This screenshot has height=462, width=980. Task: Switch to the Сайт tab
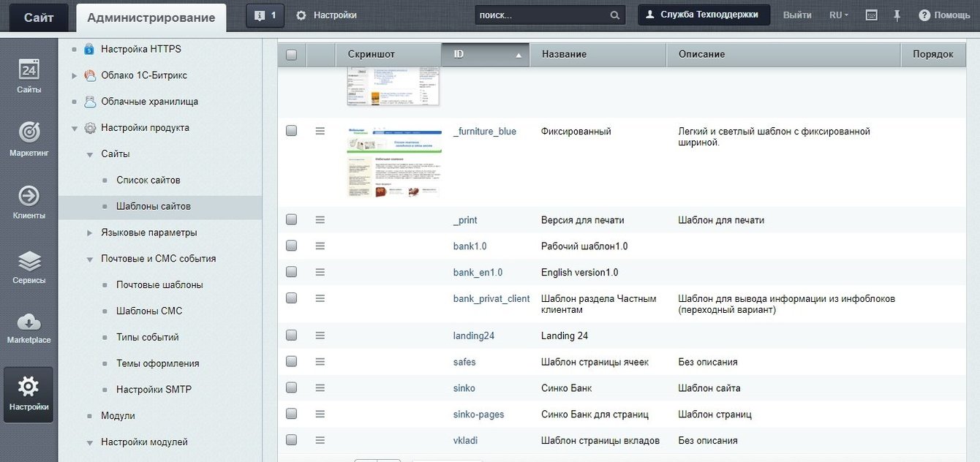tap(39, 18)
